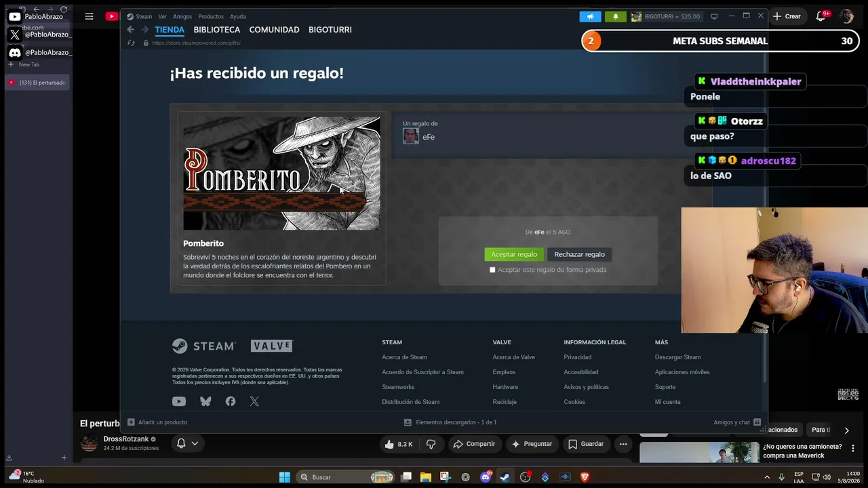Open the Windows Start menu

(285, 476)
